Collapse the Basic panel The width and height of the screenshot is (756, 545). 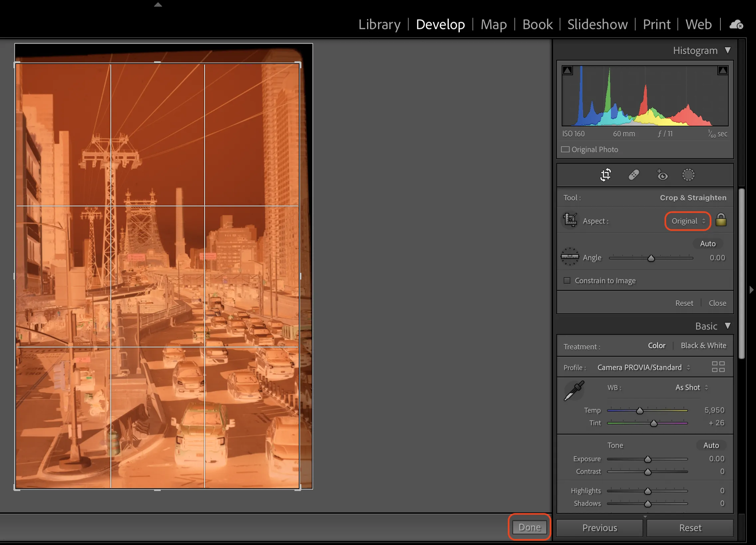[728, 326]
